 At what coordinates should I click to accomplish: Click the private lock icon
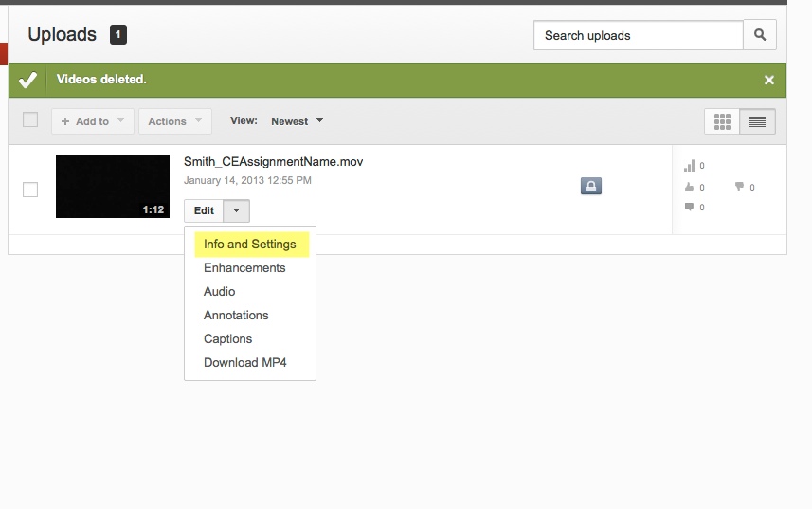point(591,187)
